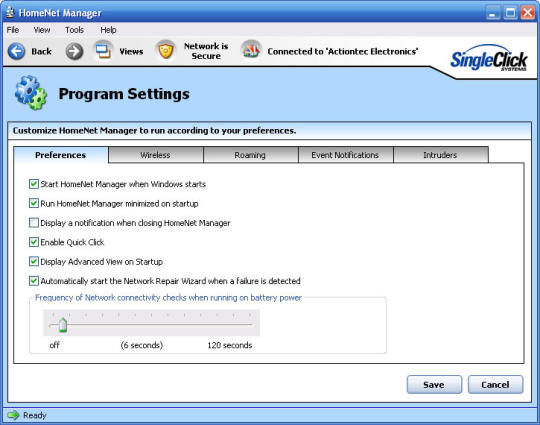Screen dimensions: 540x425
Task: Click the Ready status bar text
Action: [x=35, y=415]
